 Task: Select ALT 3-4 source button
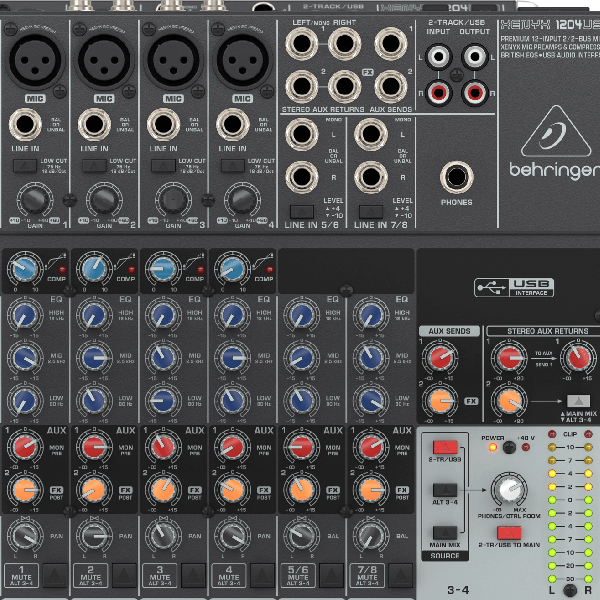pyautogui.click(x=445, y=490)
